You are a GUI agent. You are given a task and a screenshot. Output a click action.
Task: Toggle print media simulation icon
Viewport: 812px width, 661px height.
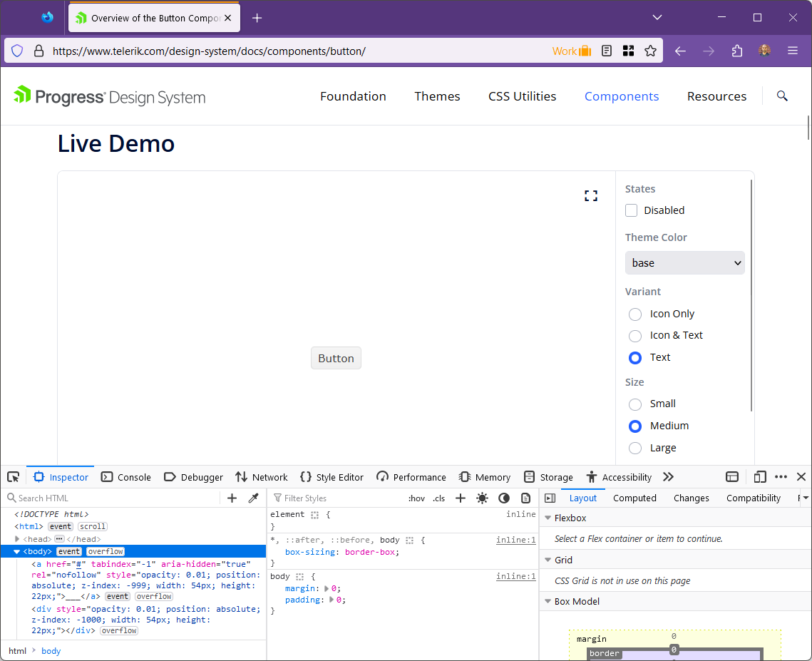coord(526,498)
